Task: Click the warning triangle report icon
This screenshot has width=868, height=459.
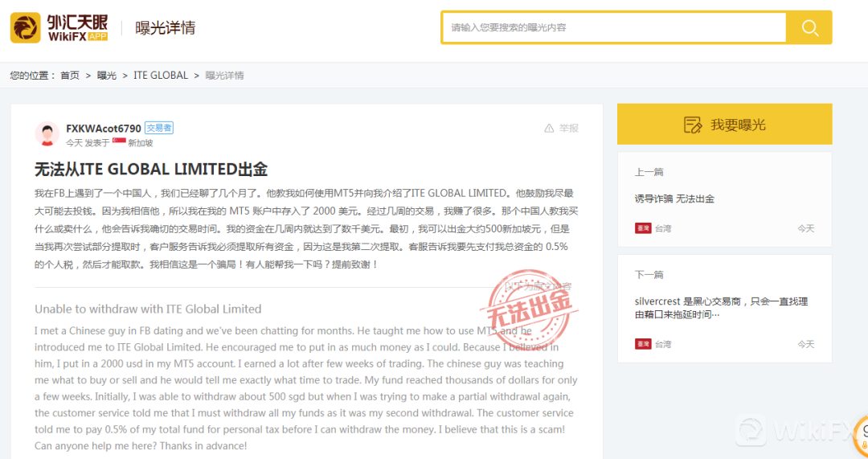Action: coord(549,129)
